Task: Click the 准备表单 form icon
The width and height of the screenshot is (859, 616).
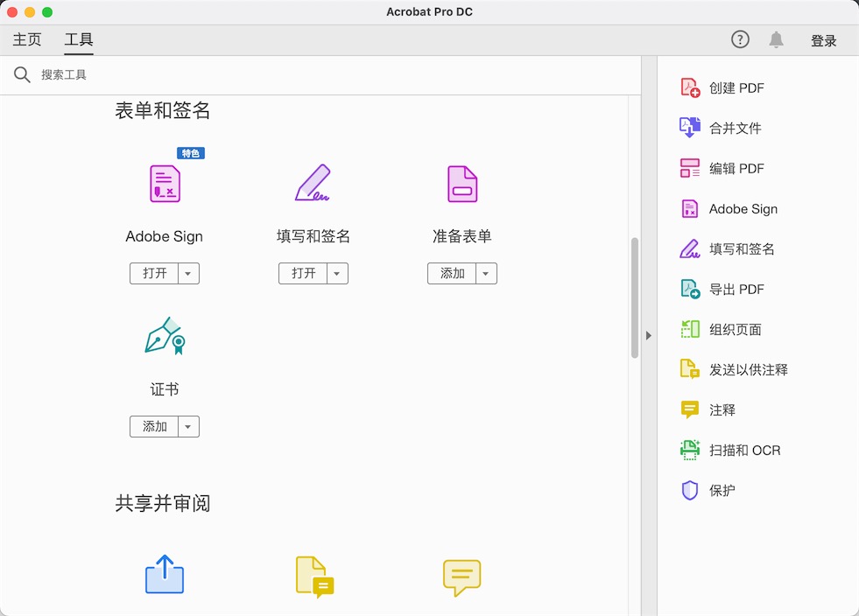Action: 462,184
